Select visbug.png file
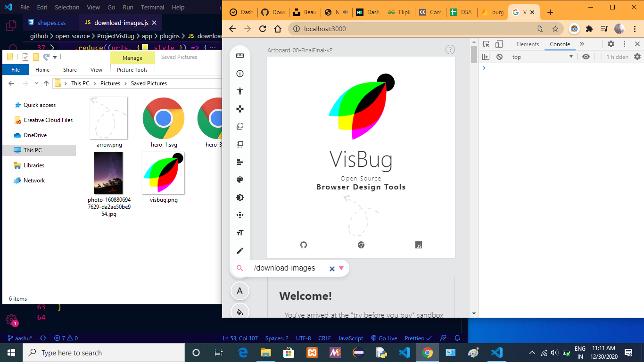 click(x=164, y=178)
